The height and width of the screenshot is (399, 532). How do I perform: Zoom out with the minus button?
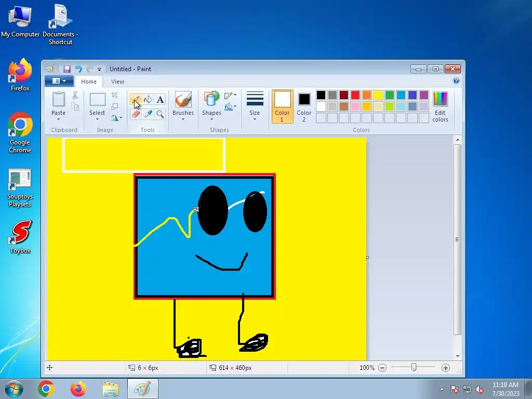pos(382,368)
